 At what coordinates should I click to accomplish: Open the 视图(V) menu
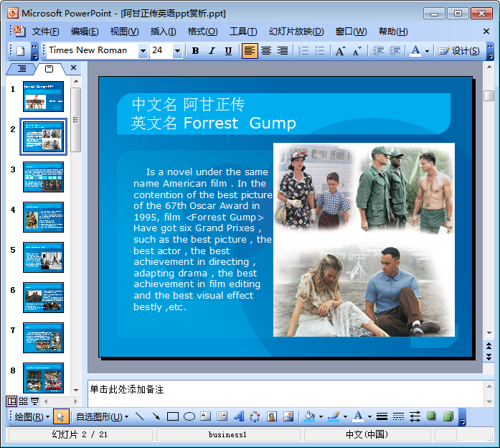pos(124,32)
